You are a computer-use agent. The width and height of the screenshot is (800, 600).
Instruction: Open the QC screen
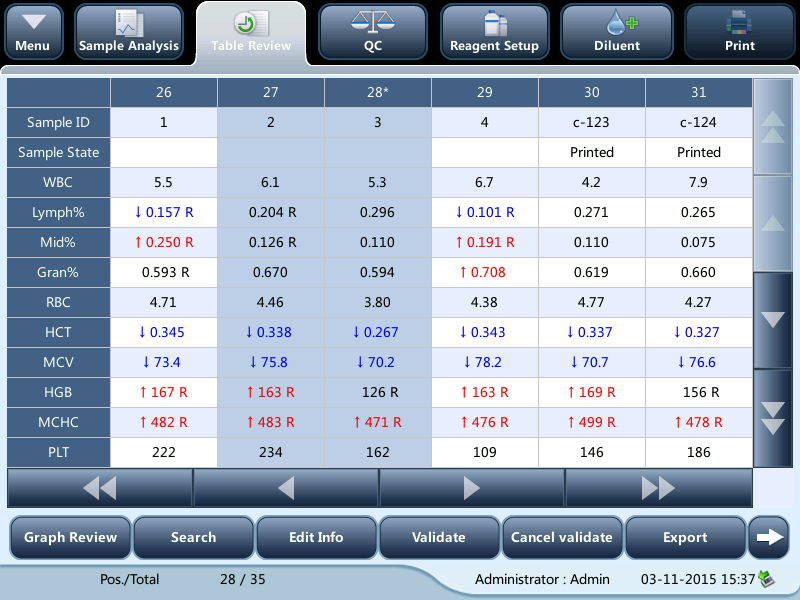click(x=372, y=31)
